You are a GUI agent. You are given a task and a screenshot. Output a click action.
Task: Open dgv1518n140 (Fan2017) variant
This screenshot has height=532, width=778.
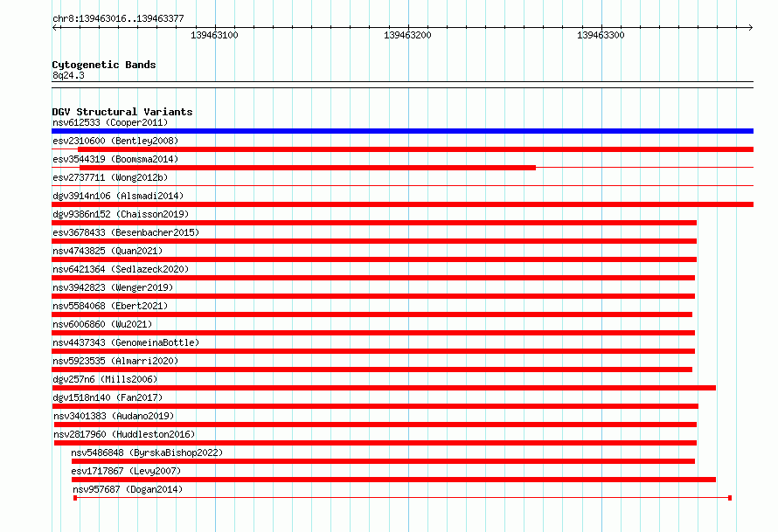108,397
